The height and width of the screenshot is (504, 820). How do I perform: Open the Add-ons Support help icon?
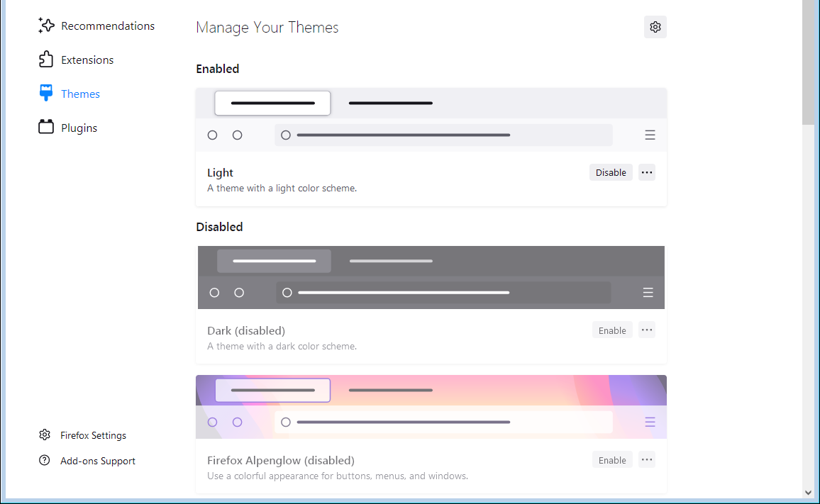[45, 460]
